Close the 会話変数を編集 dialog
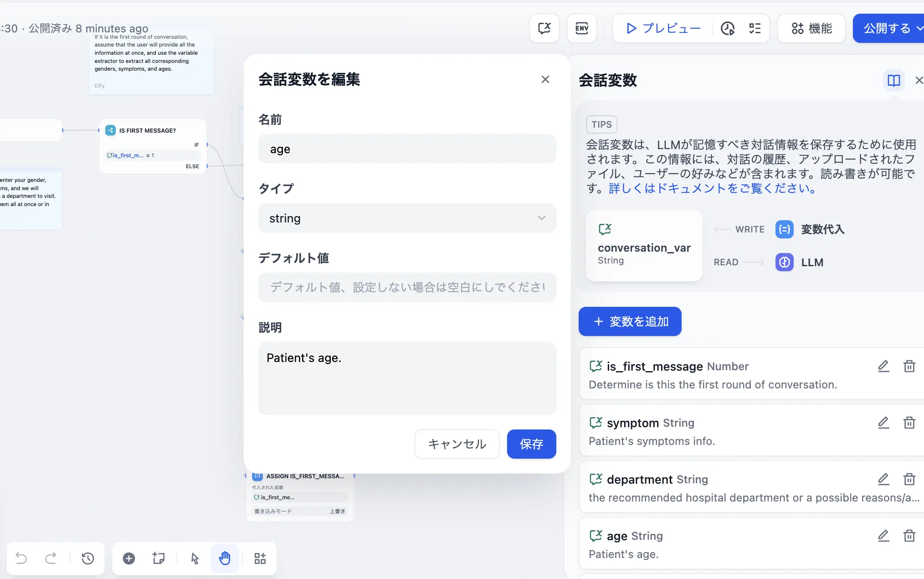 pyautogui.click(x=545, y=79)
